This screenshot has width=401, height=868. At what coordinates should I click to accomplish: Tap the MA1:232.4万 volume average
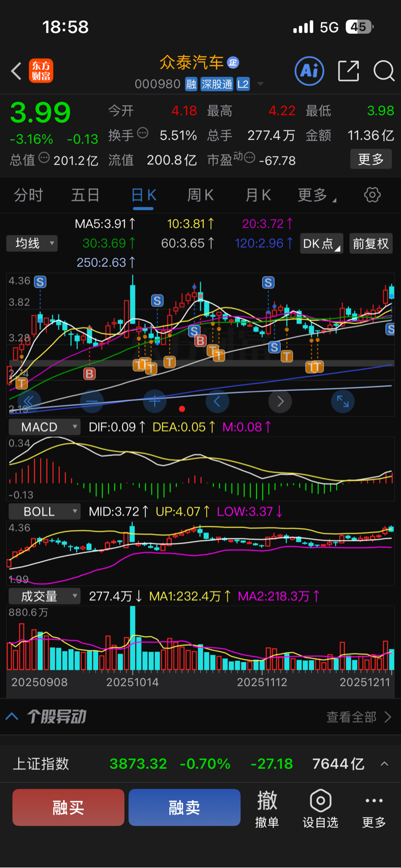pos(190,596)
